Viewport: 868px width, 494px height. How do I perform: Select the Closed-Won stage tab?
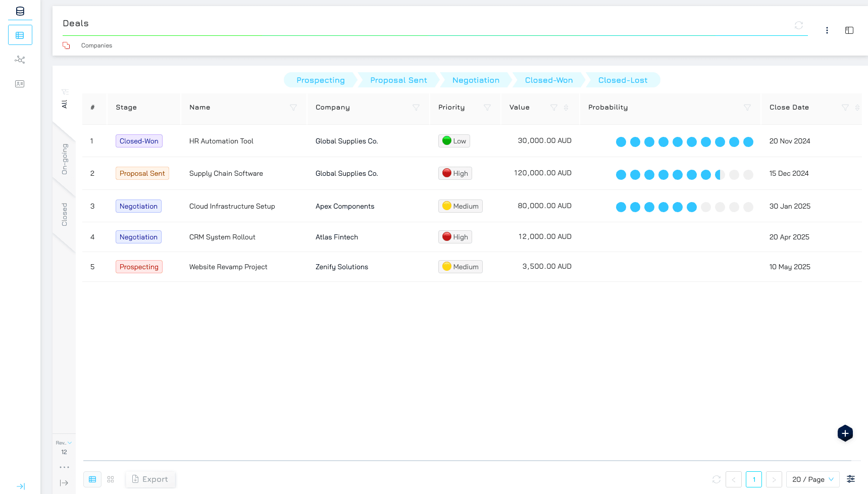click(x=549, y=80)
